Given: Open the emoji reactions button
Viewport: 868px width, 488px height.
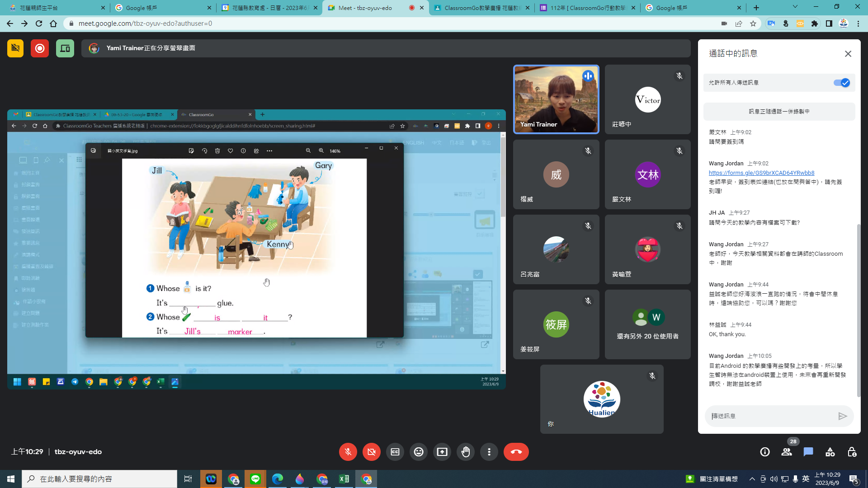Looking at the screenshot, I should coord(419,452).
